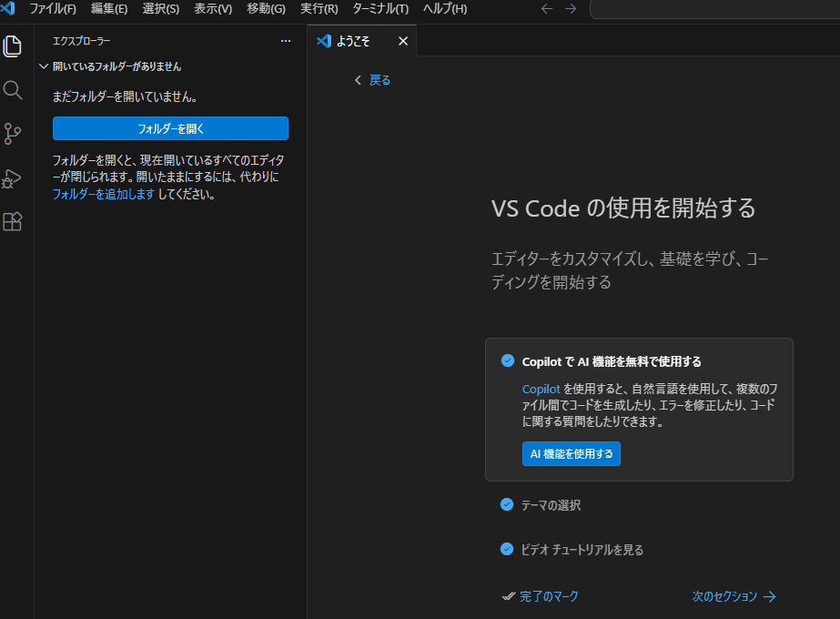Close the ようこそ tab

[x=403, y=41]
